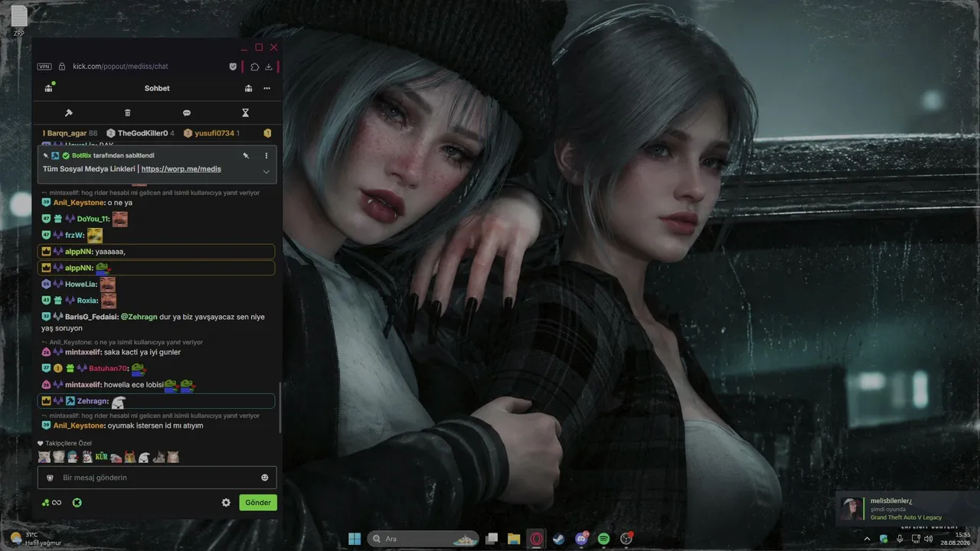980x551 pixels.
Task: Click the kick.com popout URL address bar
Action: 120,67
